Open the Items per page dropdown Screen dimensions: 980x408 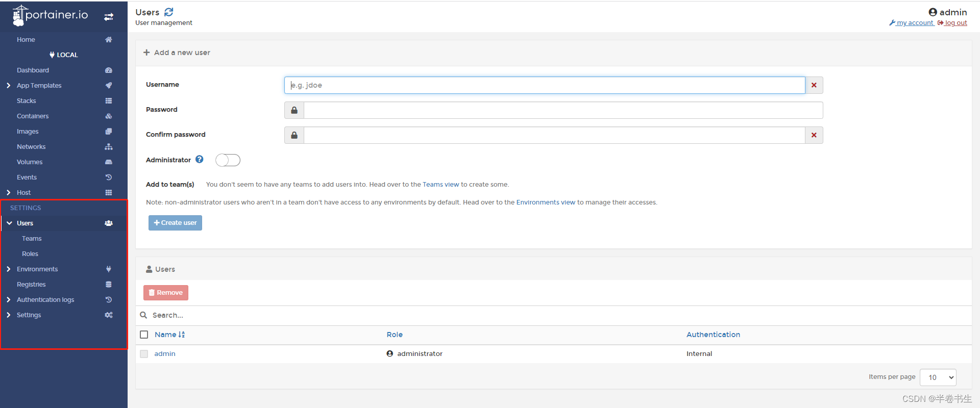tap(938, 377)
